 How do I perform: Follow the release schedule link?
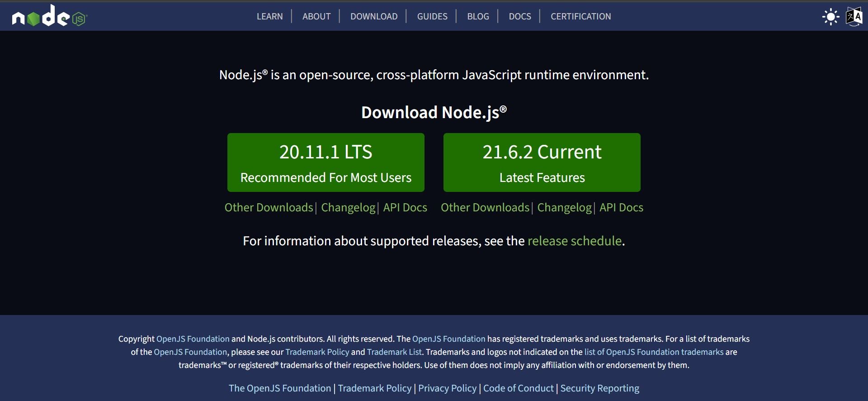(575, 241)
